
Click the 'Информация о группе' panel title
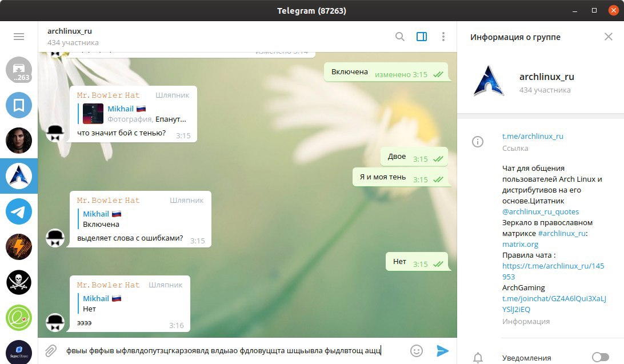point(515,37)
